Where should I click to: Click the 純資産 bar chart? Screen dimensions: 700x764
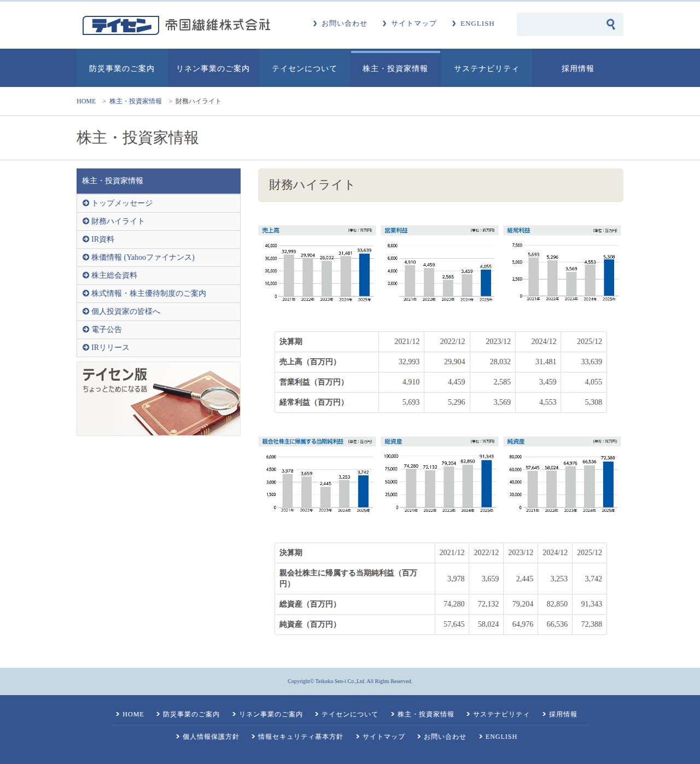(x=562, y=475)
